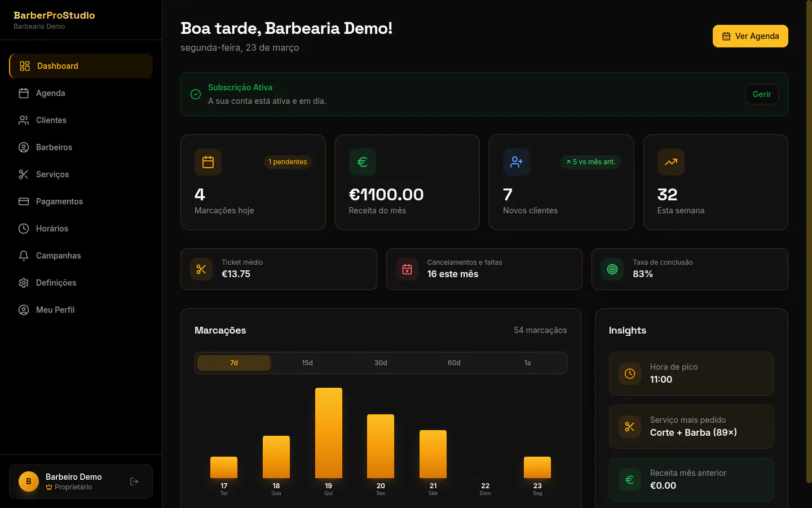The width and height of the screenshot is (812, 508).
Task: Click the calendar icon in Marcações hoje card
Action: (x=208, y=162)
